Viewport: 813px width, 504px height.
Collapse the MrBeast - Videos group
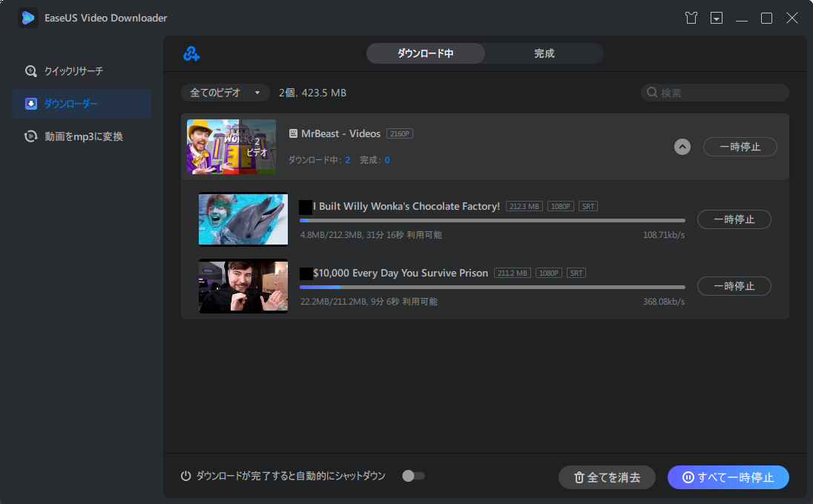(682, 147)
